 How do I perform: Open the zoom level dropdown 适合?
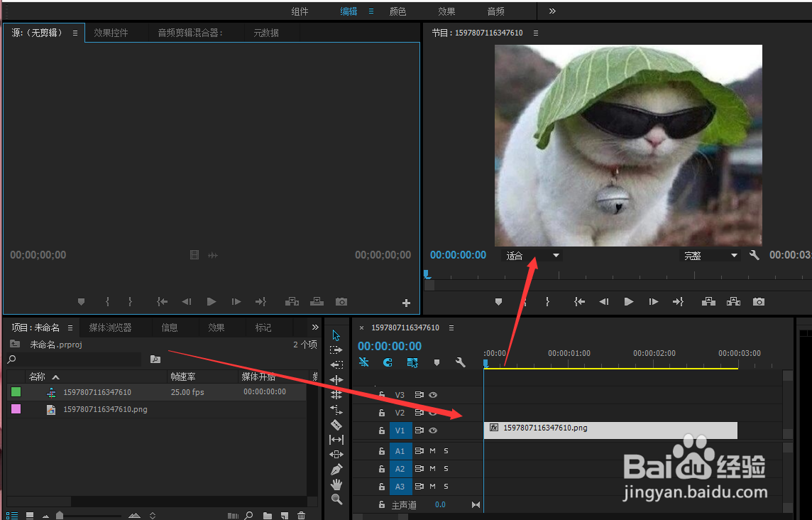532,256
